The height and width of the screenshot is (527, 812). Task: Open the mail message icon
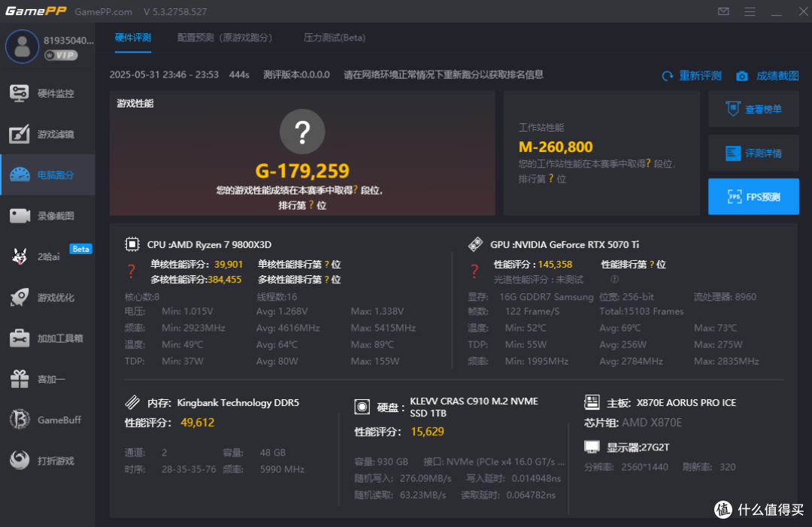click(x=723, y=11)
